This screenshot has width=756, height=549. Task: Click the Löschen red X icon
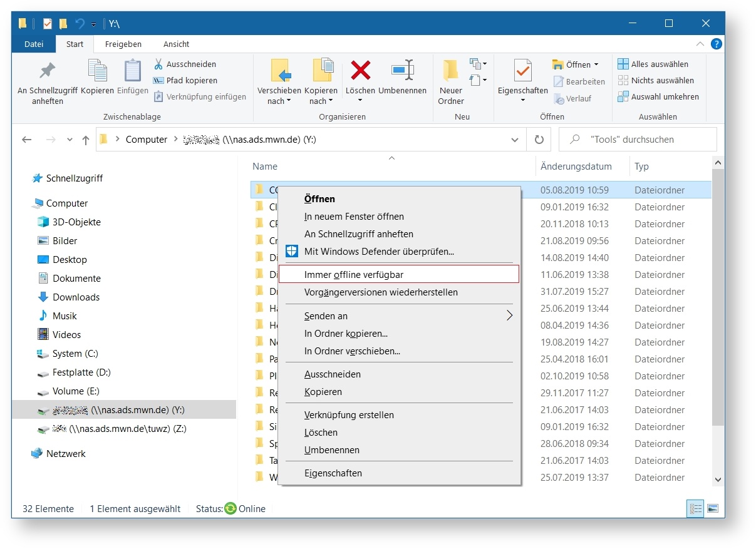coord(360,71)
